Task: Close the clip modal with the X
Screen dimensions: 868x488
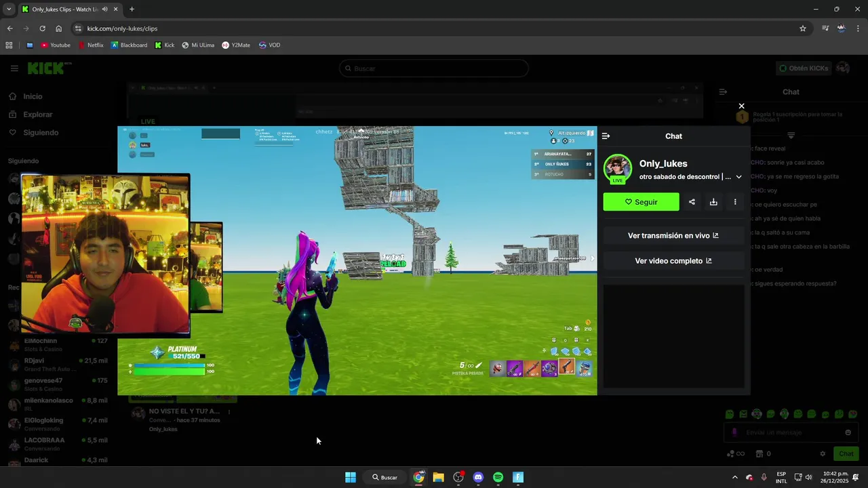Action: (x=741, y=106)
